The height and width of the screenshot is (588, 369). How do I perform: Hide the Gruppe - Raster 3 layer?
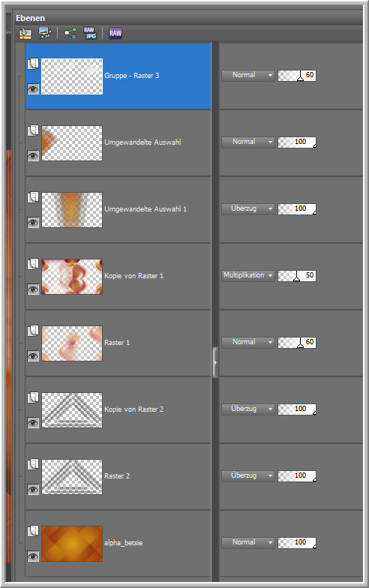[x=33, y=88]
